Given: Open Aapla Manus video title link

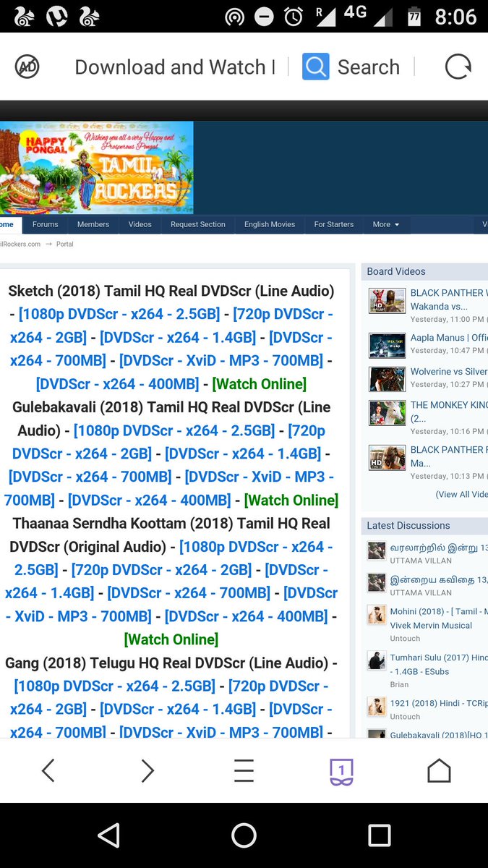Looking at the screenshot, I should [449, 338].
